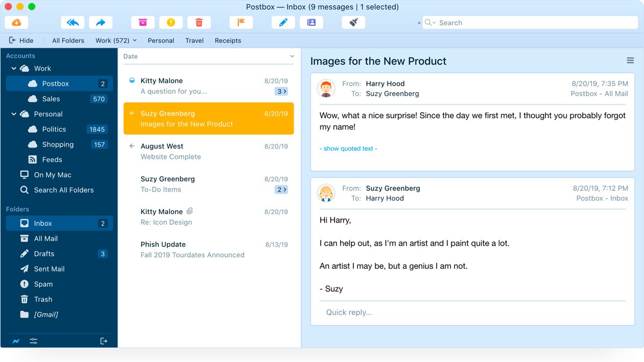Viewport: 644px width, 362px height.
Task: Collapse the Personal account tree
Action: [x=14, y=114]
